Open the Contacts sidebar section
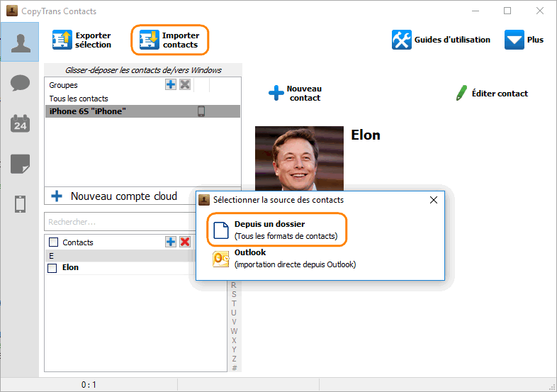Screen dimensions: 557x392 [20, 43]
